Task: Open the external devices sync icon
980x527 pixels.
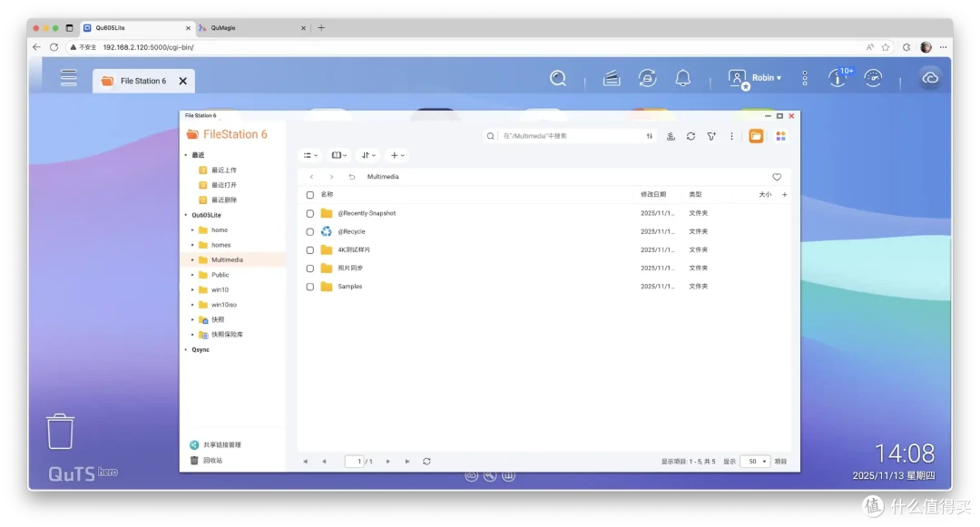Action: click(x=648, y=78)
